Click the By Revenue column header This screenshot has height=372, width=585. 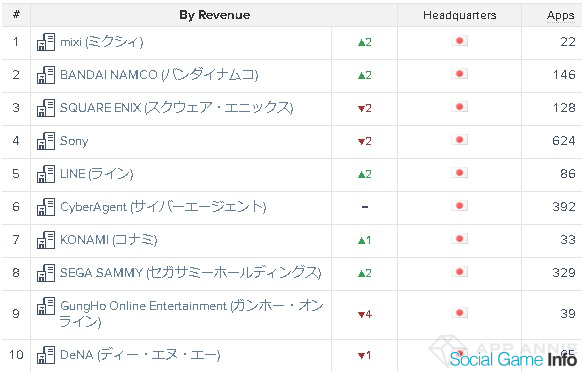215,15
